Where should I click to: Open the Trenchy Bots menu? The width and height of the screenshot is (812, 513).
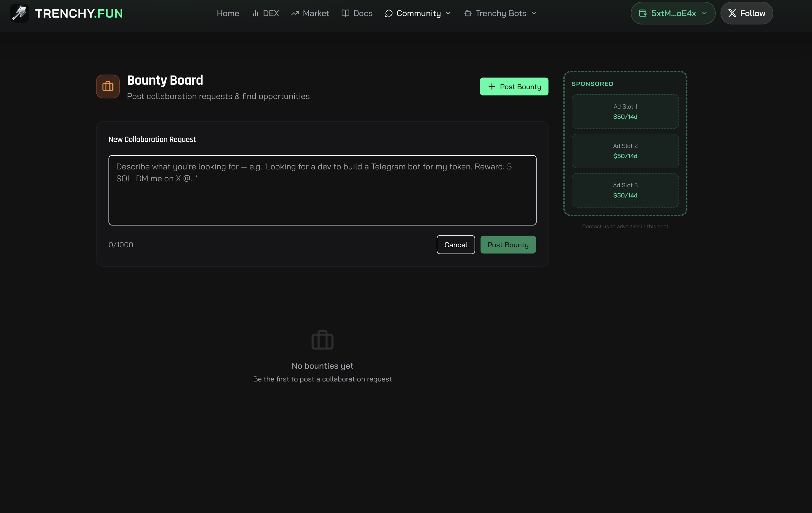pos(500,13)
